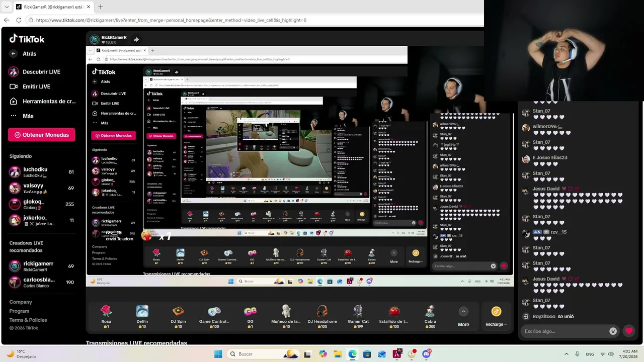644x362 pixels.
Task: Open Microsoft Store from the taskbar
Action: (x=367, y=354)
